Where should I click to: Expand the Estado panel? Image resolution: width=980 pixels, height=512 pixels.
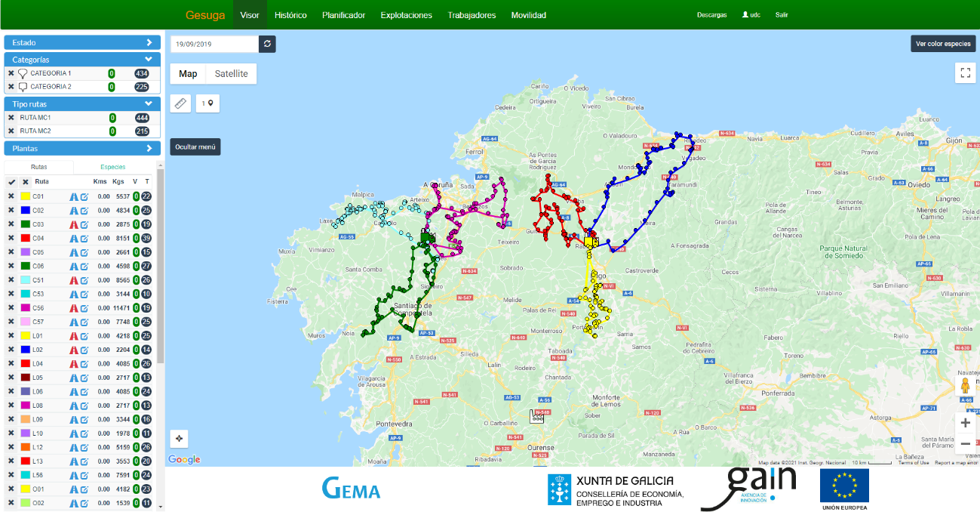click(x=149, y=43)
